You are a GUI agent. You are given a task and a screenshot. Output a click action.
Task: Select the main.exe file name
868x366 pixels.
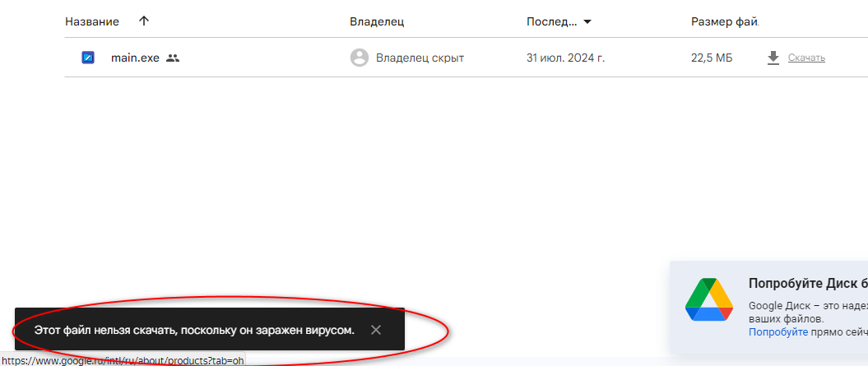pos(135,58)
